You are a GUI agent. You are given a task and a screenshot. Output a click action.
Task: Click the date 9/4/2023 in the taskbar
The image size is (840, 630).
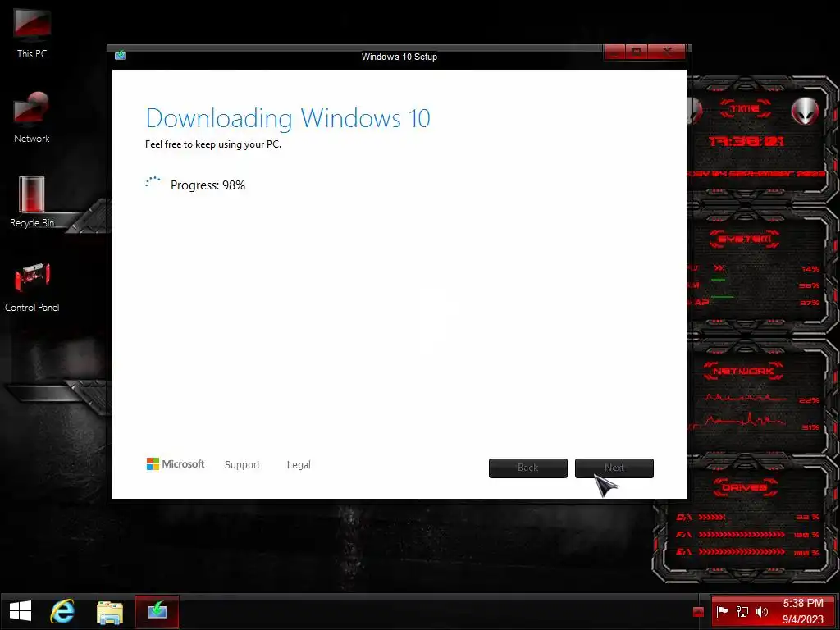(x=802, y=619)
